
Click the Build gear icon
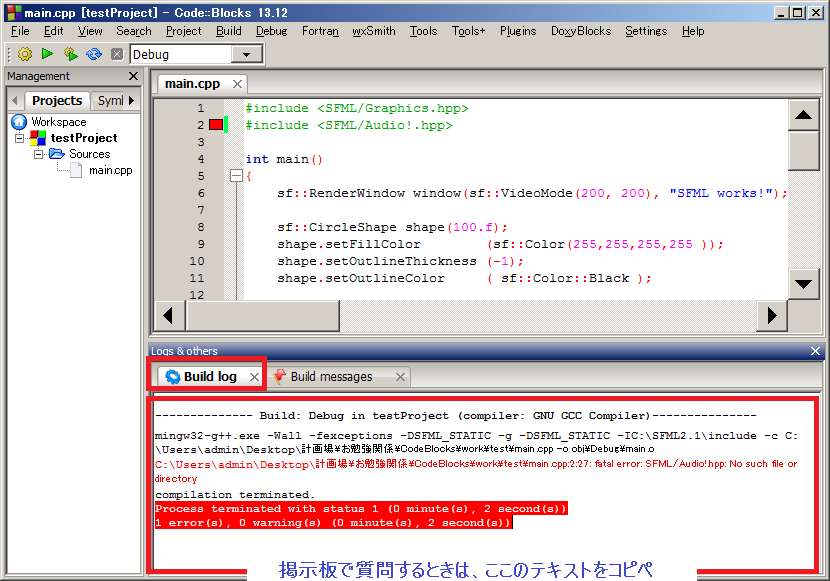[x=25, y=54]
